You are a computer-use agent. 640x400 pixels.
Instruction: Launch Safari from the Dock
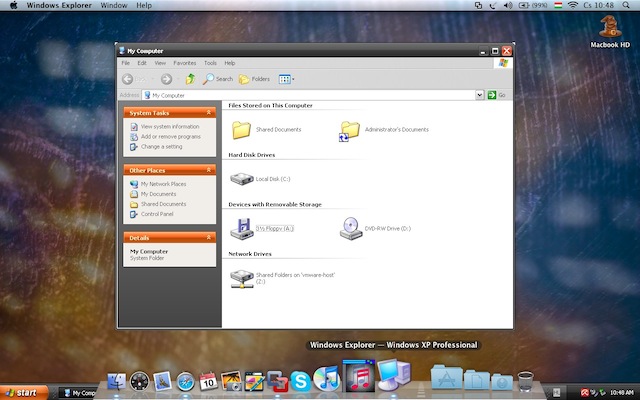(x=185, y=382)
